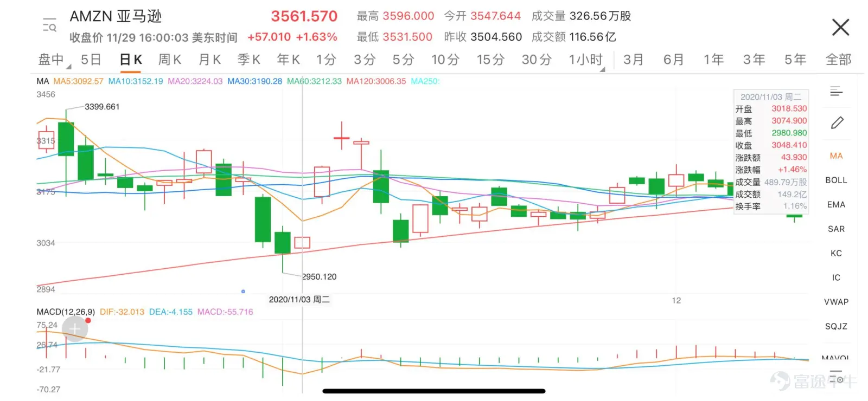Select the 30分 interval
The width and height of the screenshot is (868, 401).
click(x=537, y=60)
